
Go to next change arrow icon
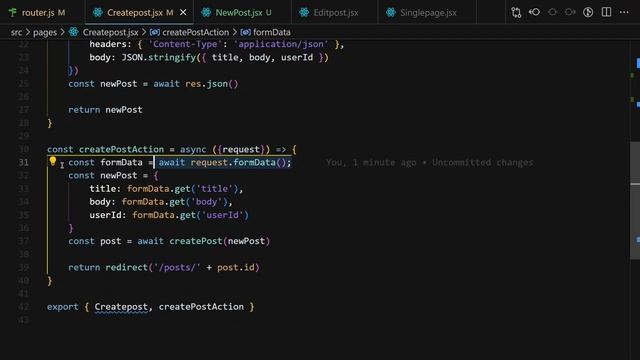coord(570,12)
